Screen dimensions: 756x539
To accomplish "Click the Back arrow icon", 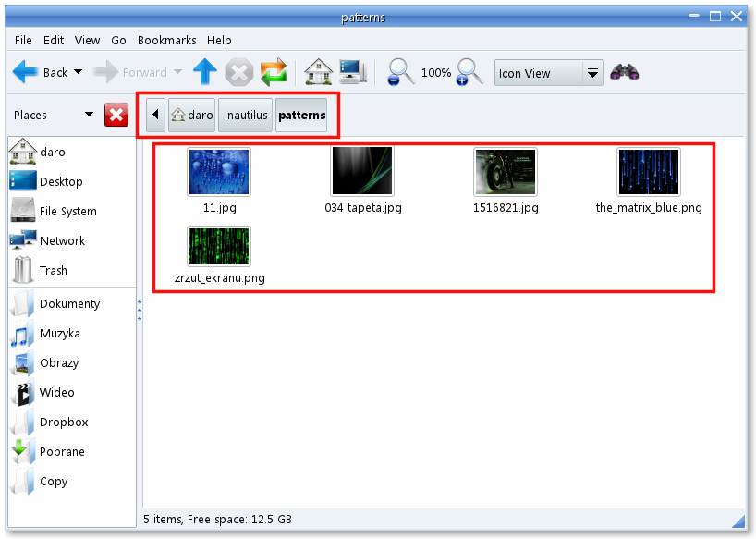I will (25, 72).
